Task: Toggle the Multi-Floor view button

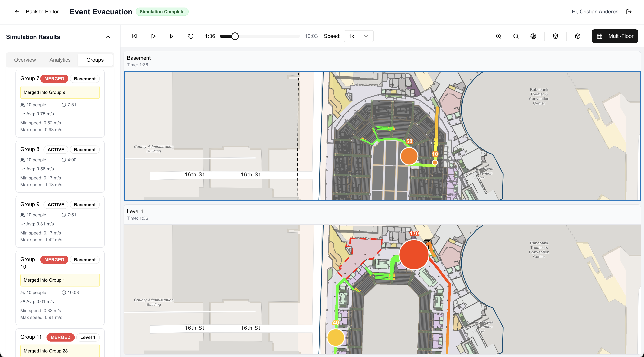Action: point(615,36)
